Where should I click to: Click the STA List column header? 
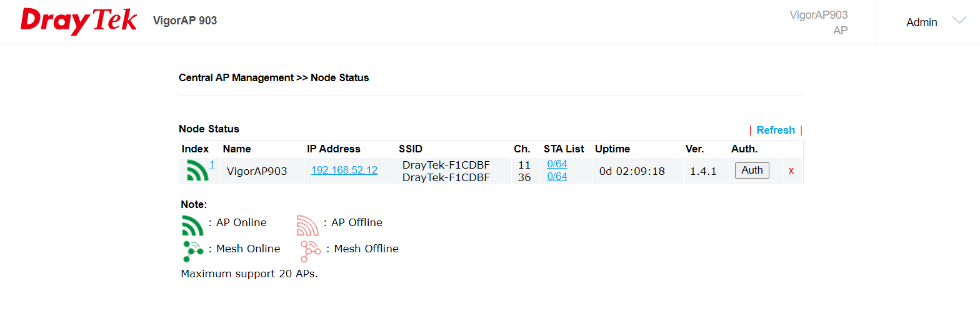564,149
